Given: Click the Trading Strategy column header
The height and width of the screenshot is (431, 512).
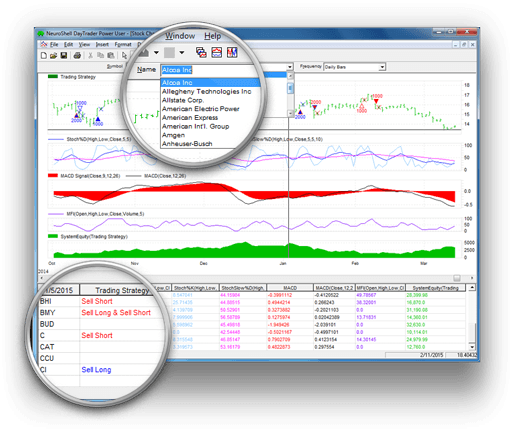Looking at the screenshot, I should pos(122,290).
